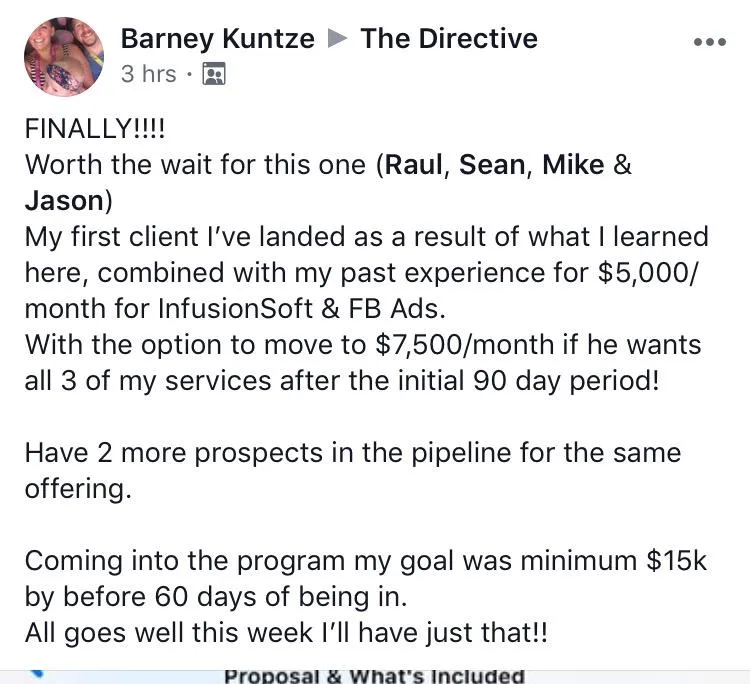Open the post via 3 hrs timestamp

coord(147,74)
